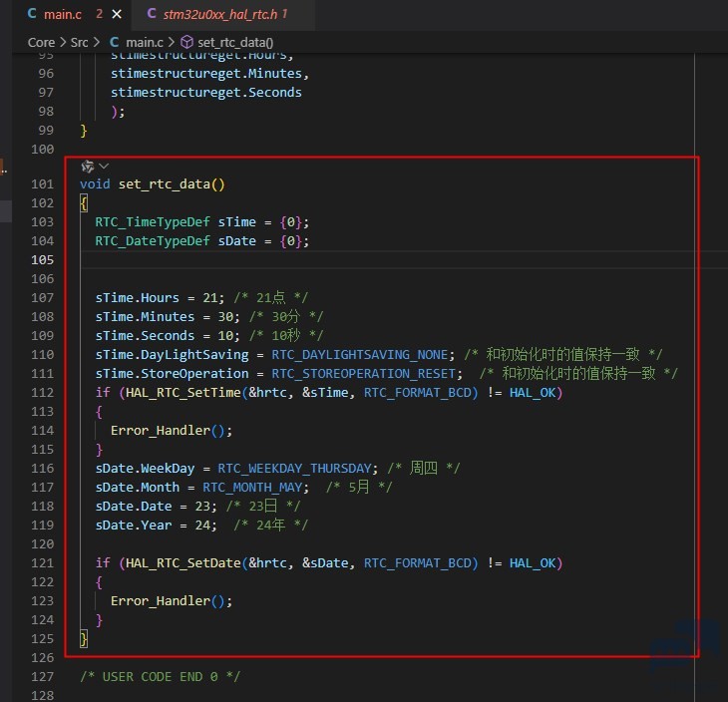Click the opening brace on line 102
This screenshot has width=728, height=702.
point(84,203)
